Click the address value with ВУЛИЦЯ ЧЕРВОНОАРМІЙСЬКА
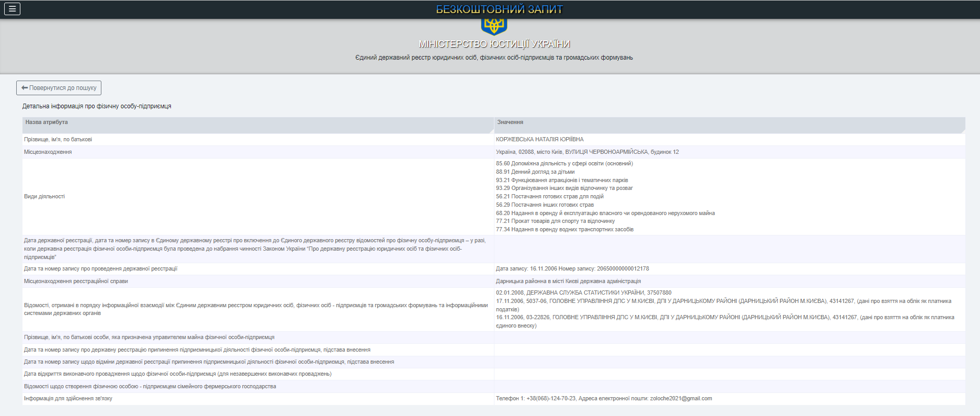This screenshot has height=416, width=980. point(587,152)
